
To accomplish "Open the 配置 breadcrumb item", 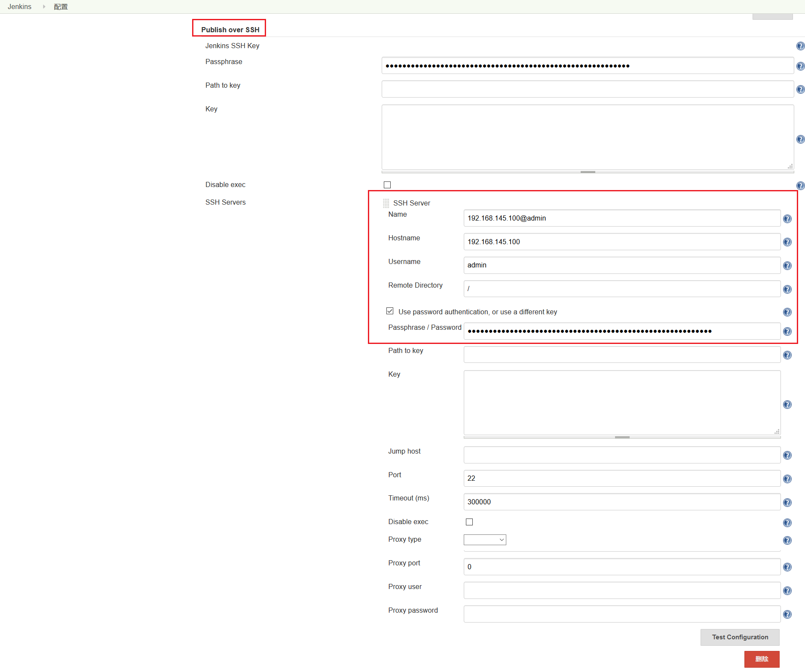I will pos(61,6).
